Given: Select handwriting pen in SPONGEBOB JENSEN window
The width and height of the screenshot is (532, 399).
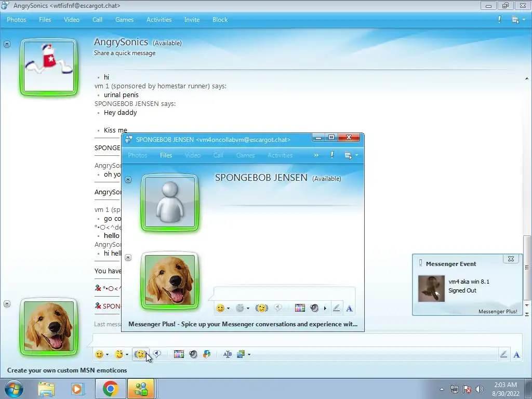Looking at the screenshot, I should point(336,308).
